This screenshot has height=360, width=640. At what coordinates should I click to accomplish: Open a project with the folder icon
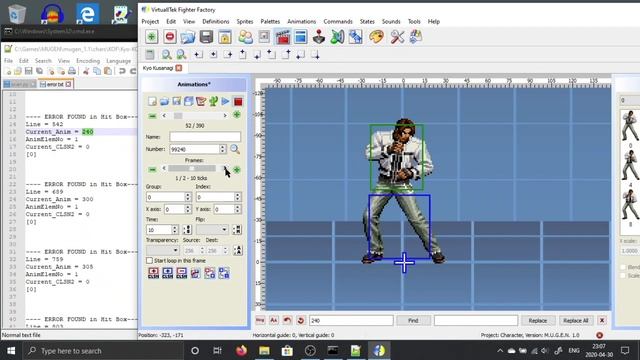tap(188, 37)
